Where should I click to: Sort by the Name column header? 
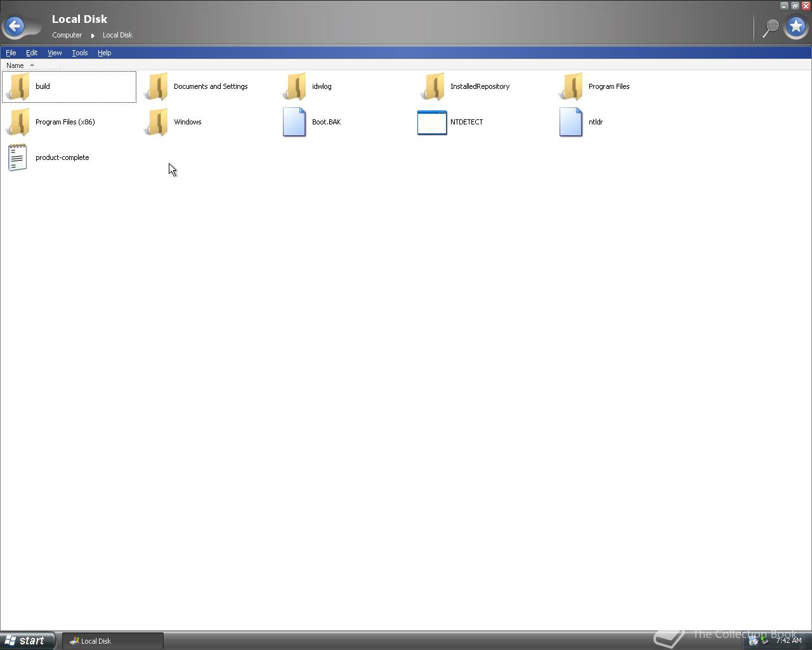pyautogui.click(x=30, y=65)
